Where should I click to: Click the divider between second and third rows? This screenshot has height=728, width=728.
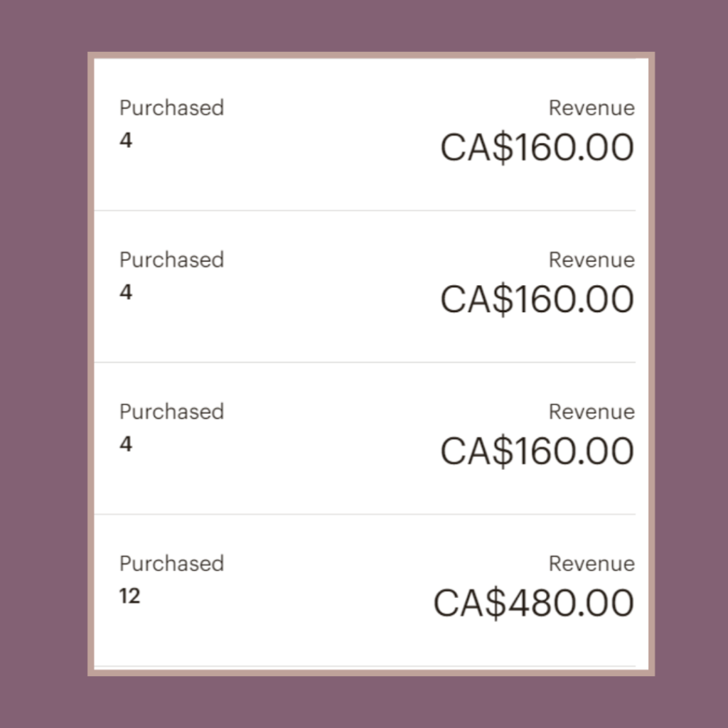[x=365, y=363]
